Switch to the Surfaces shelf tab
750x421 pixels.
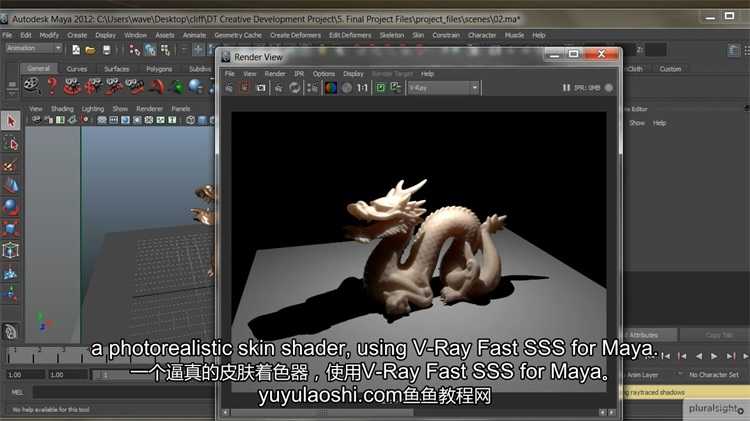point(117,69)
